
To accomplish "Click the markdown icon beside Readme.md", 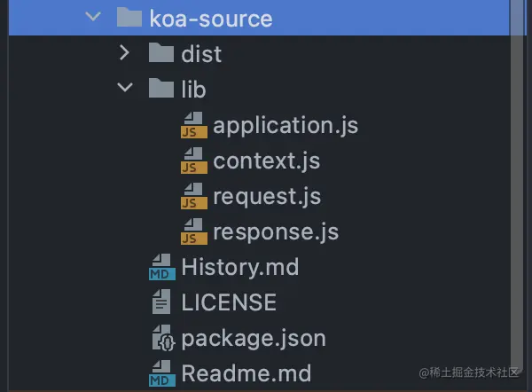I will click(x=161, y=373).
